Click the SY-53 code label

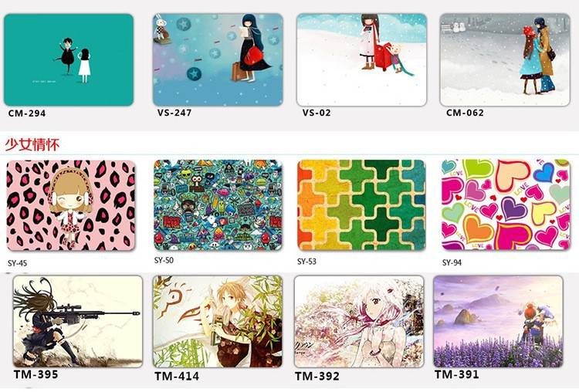point(306,262)
